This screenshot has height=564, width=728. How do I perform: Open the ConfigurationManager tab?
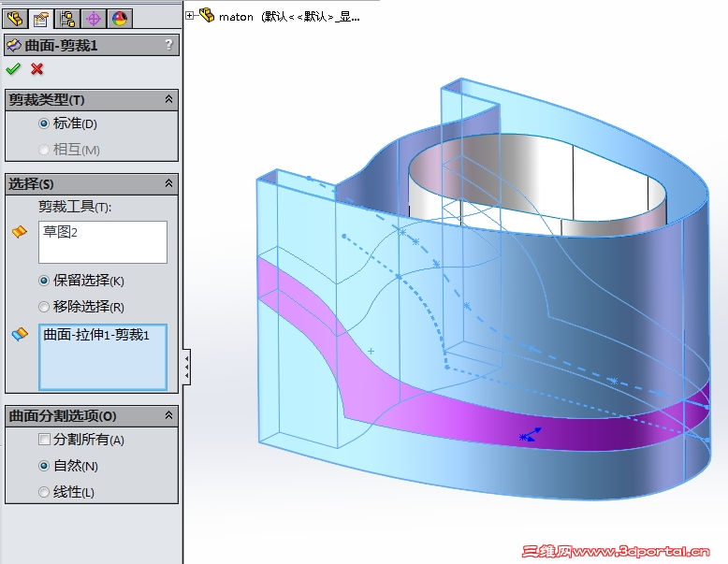click(x=67, y=19)
